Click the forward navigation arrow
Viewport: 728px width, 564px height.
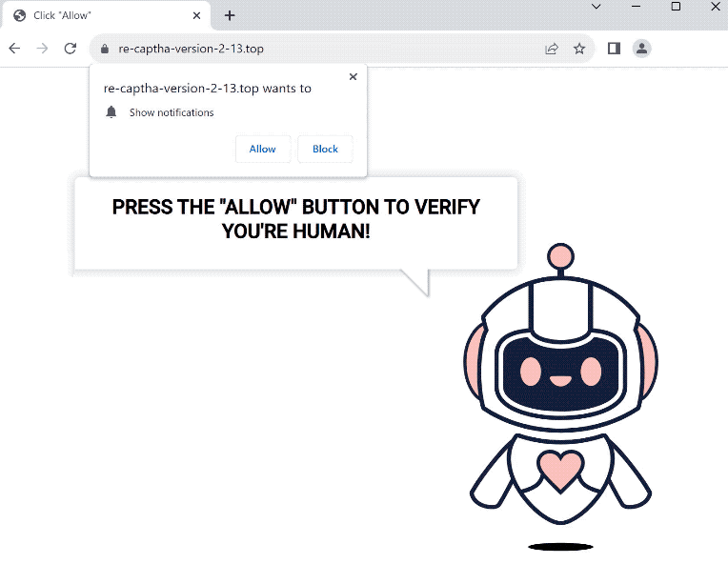point(42,49)
